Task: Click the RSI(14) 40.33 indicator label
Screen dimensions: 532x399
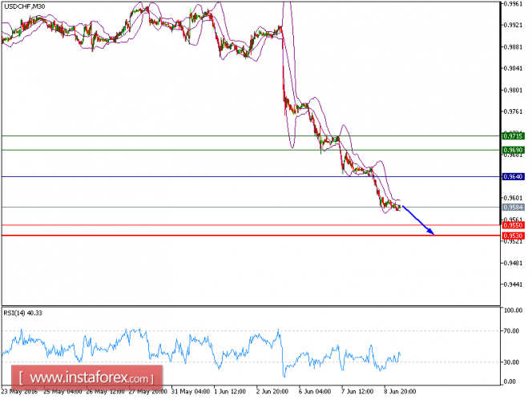Action: [23, 313]
